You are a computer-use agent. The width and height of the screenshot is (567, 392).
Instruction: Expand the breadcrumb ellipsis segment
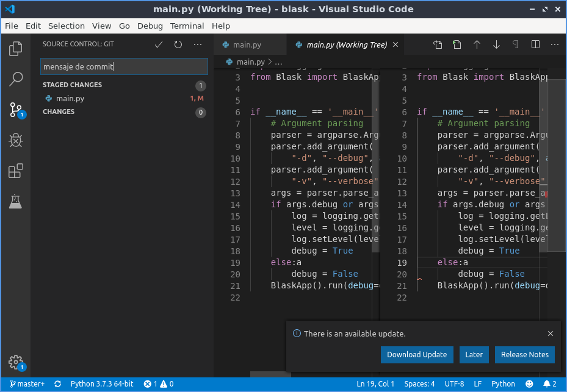tap(278, 62)
